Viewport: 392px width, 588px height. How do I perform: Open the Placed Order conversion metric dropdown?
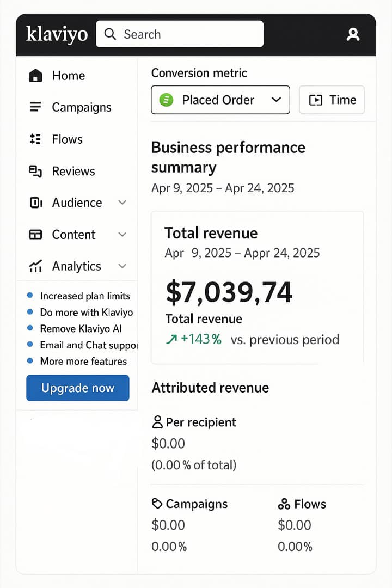tap(220, 100)
